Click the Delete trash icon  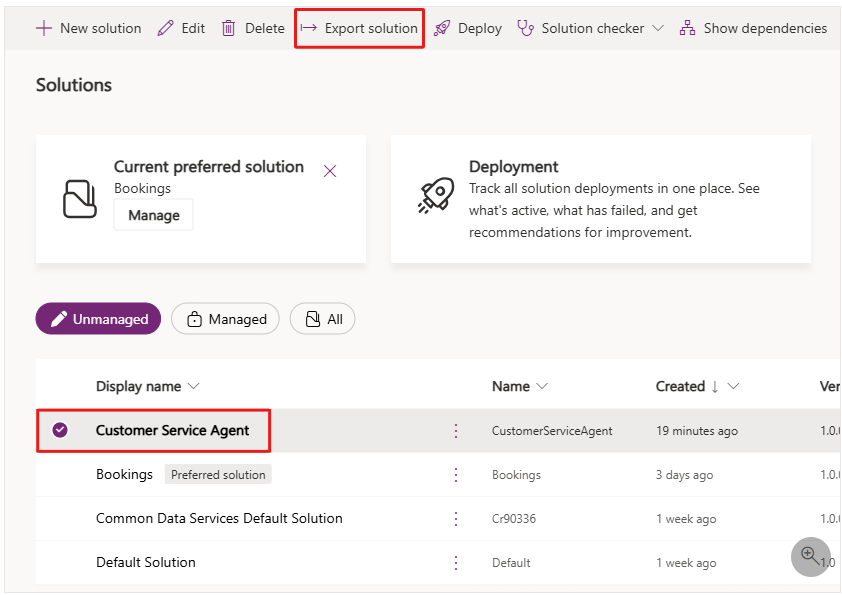tap(229, 28)
